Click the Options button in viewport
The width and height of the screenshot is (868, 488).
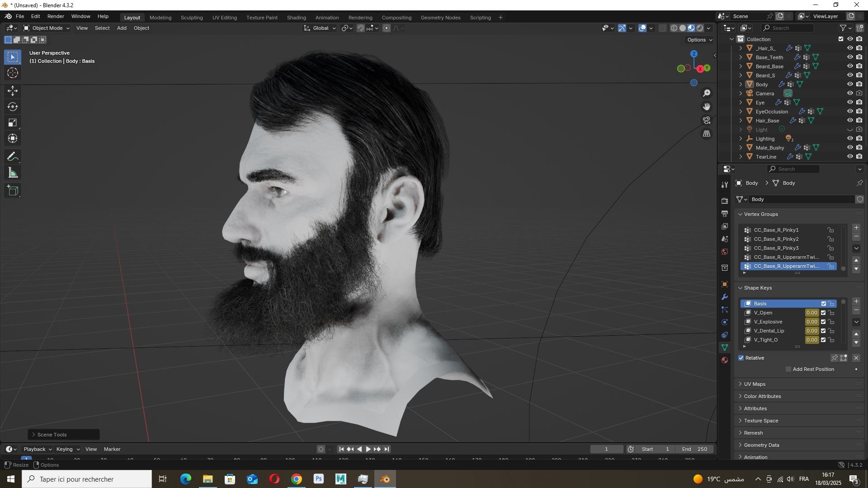tap(699, 40)
